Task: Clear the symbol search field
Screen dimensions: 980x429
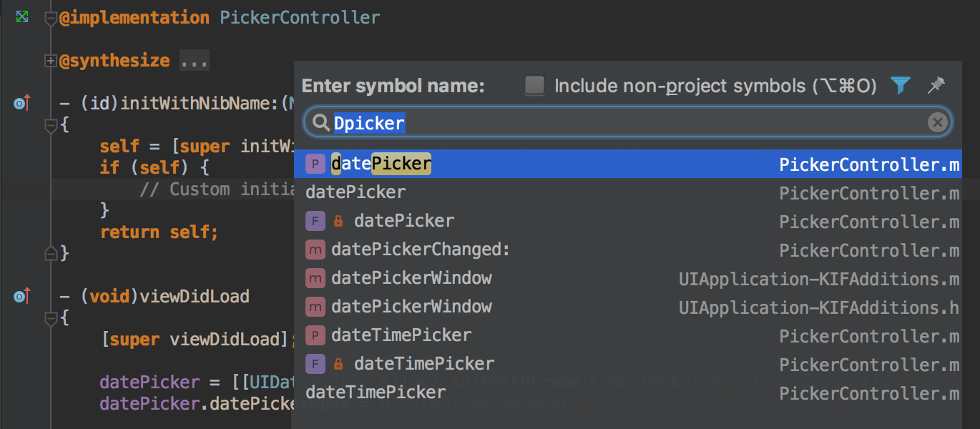Action: 937,123
